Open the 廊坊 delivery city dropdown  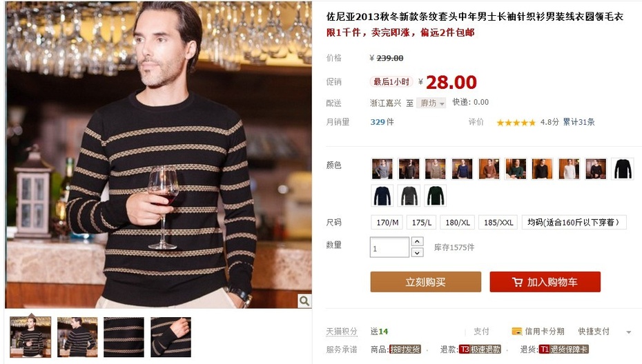tap(431, 103)
